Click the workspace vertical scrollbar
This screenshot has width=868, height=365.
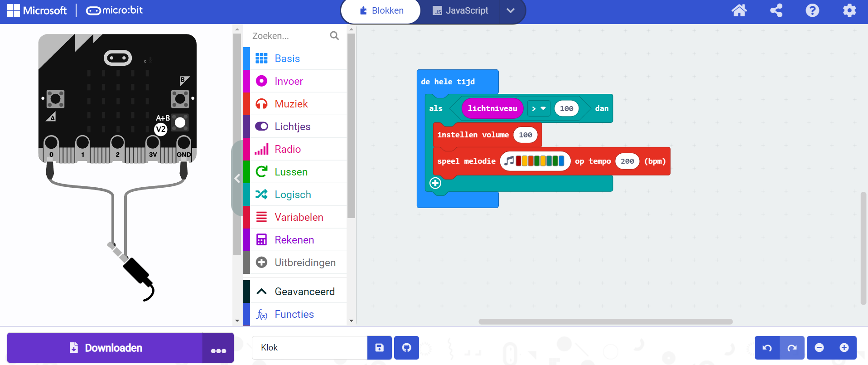863,248
